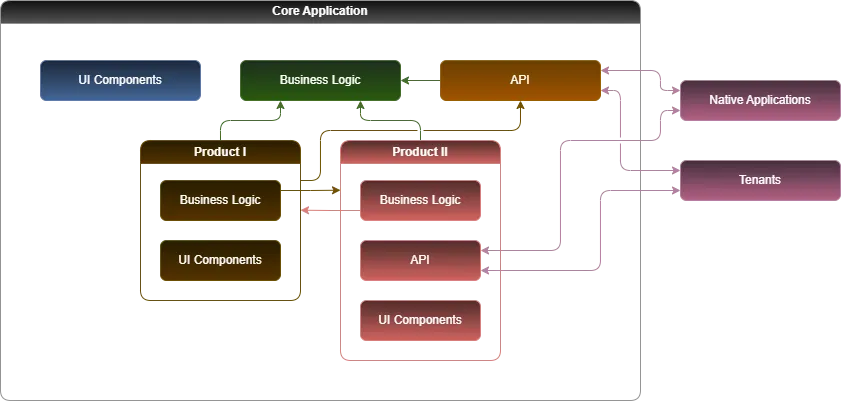Click the Tenants box
The image size is (841, 402).
tap(760, 180)
